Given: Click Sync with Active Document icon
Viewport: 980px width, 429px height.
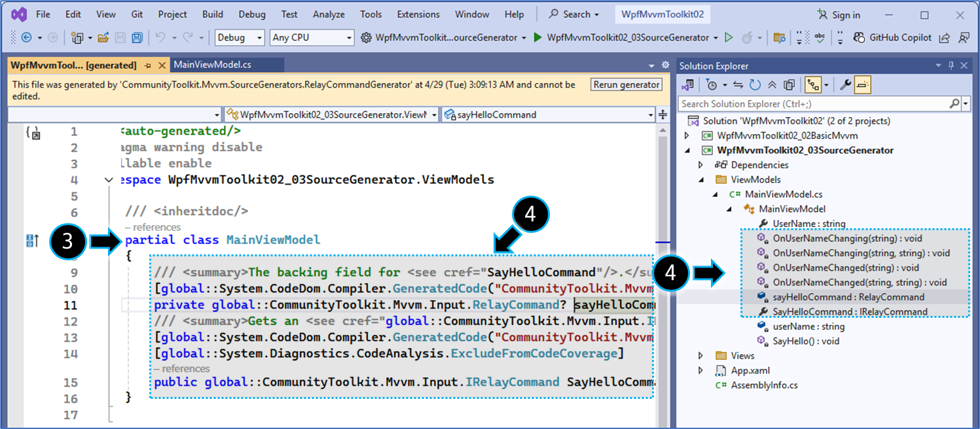Looking at the screenshot, I should 738,84.
